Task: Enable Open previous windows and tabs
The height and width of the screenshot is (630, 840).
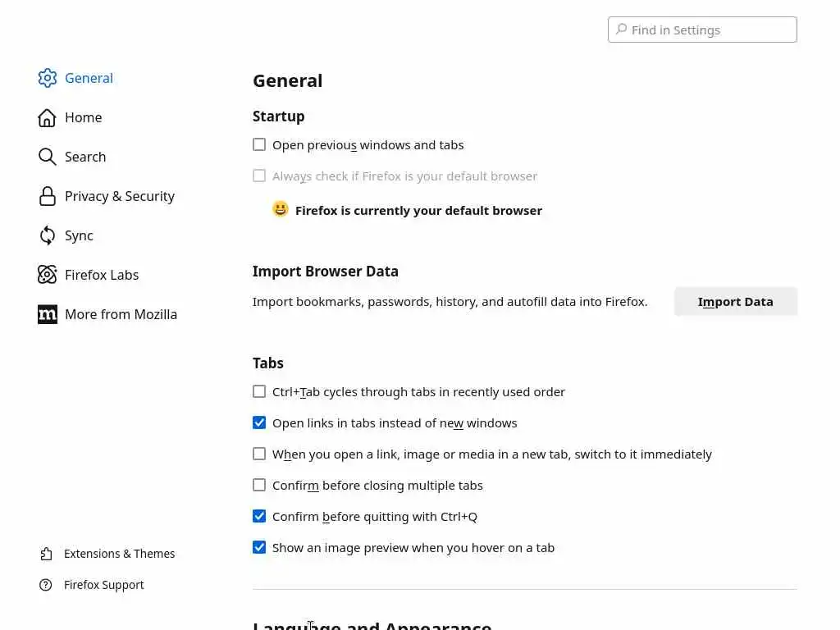Action: click(x=259, y=145)
